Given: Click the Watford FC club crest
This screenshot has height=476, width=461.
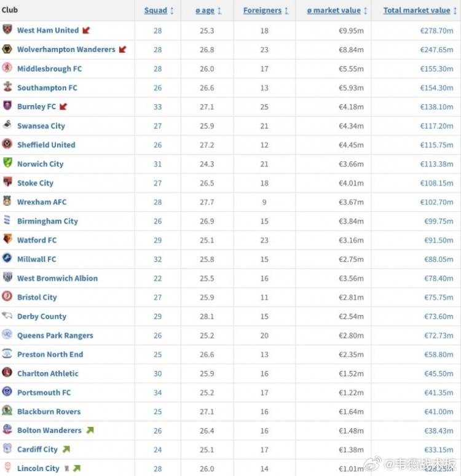Looking at the screenshot, I should tap(7, 239).
